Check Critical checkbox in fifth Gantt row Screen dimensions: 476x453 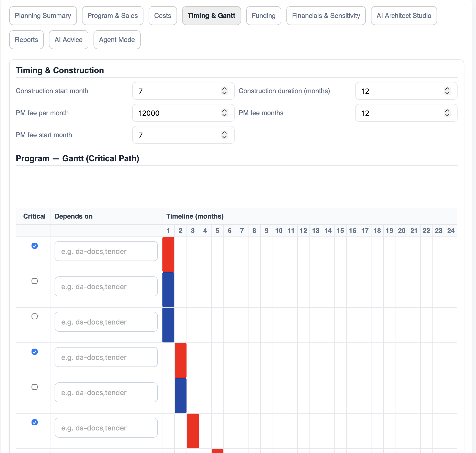(x=35, y=387)
